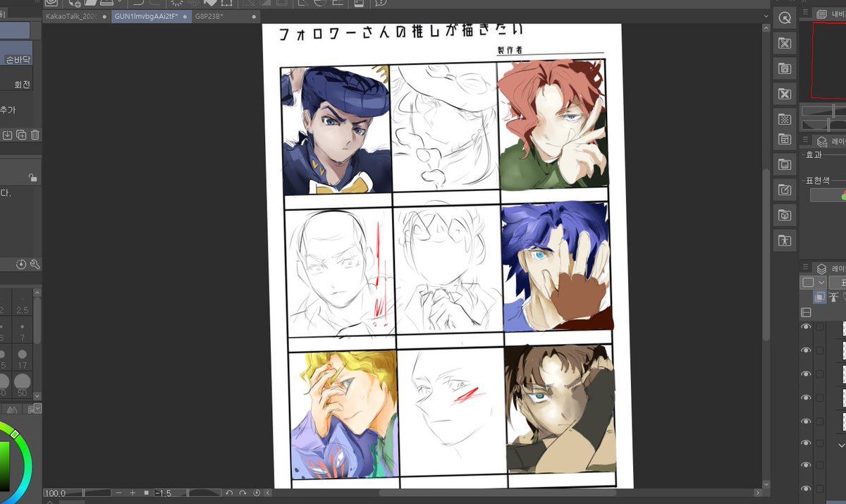Toggle visibility eye of the fourth layer row
Screen dimensions: 846x504
[x=806, y=397]
